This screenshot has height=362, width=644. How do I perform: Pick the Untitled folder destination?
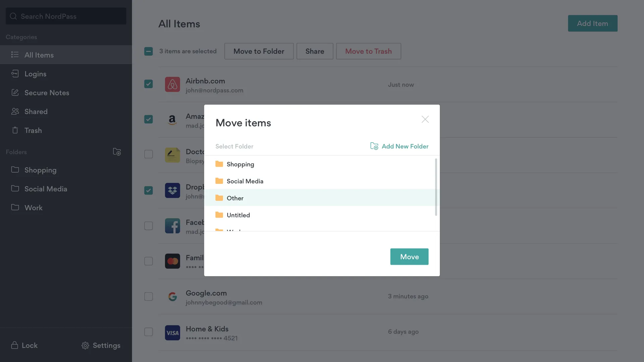point(238,215)
